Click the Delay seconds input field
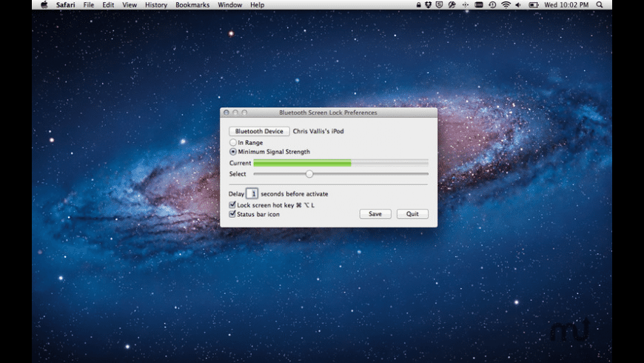The image size is (644, 363). [x=252, y=193]
